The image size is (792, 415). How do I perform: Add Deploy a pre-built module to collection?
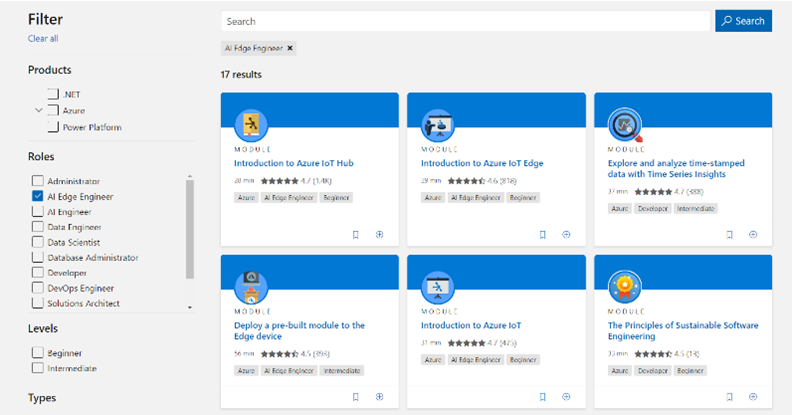click(379, 397)
